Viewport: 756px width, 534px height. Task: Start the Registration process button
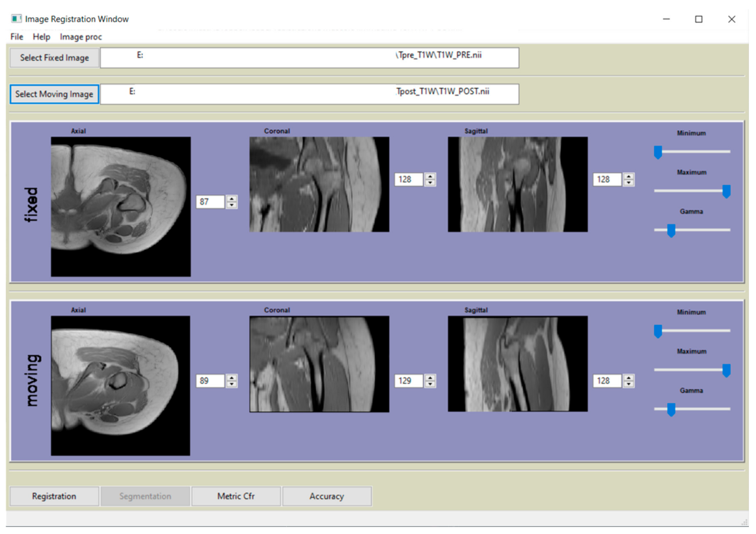point(54,496)
